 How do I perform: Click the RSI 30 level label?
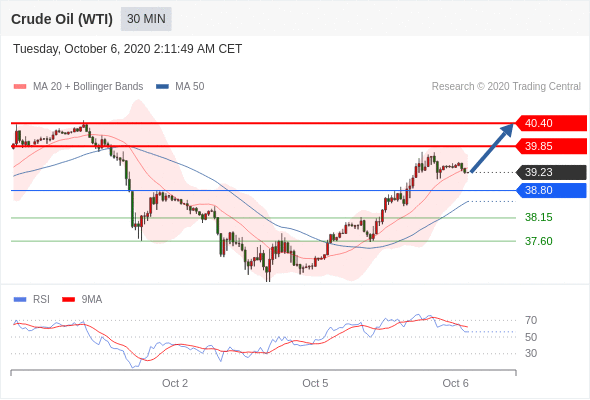click(x=531, y=353)
